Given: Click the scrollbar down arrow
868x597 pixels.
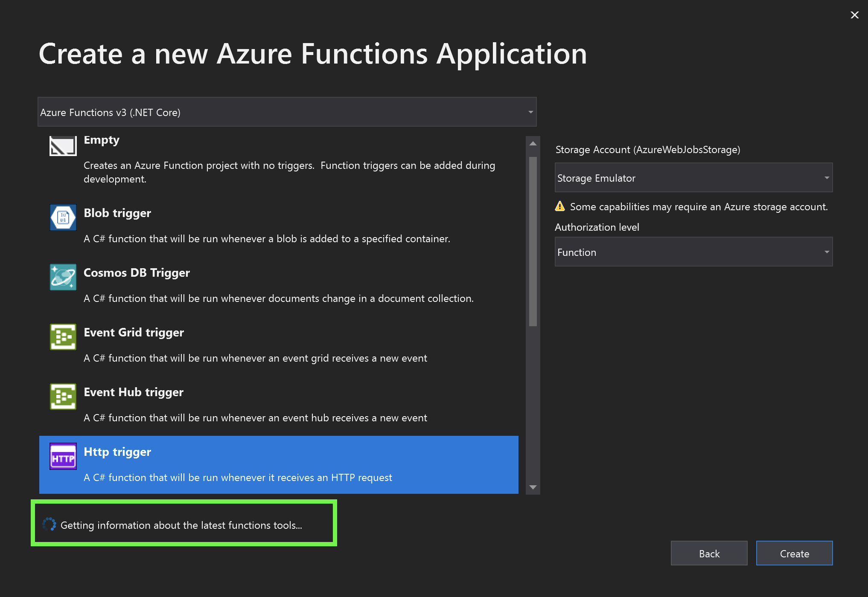Looking at the screenshot, I should (x=533, y=487).
